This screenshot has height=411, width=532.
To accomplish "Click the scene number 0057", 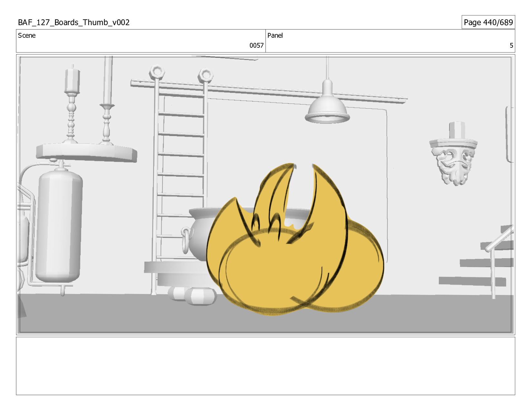I will [256, 45].
